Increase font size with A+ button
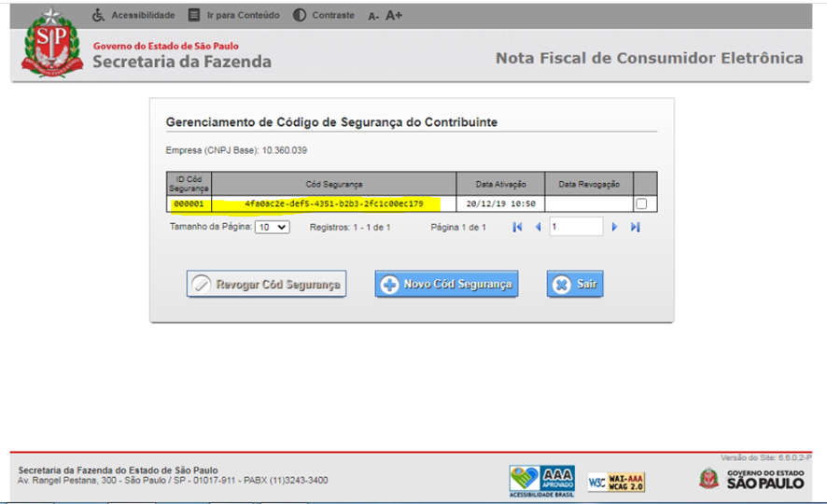 [x=394, y=15]
